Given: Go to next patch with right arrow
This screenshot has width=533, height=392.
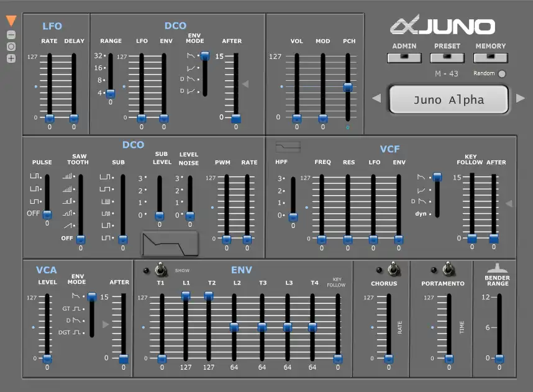Looking at the screenshot, I should [x=520, y=98].
